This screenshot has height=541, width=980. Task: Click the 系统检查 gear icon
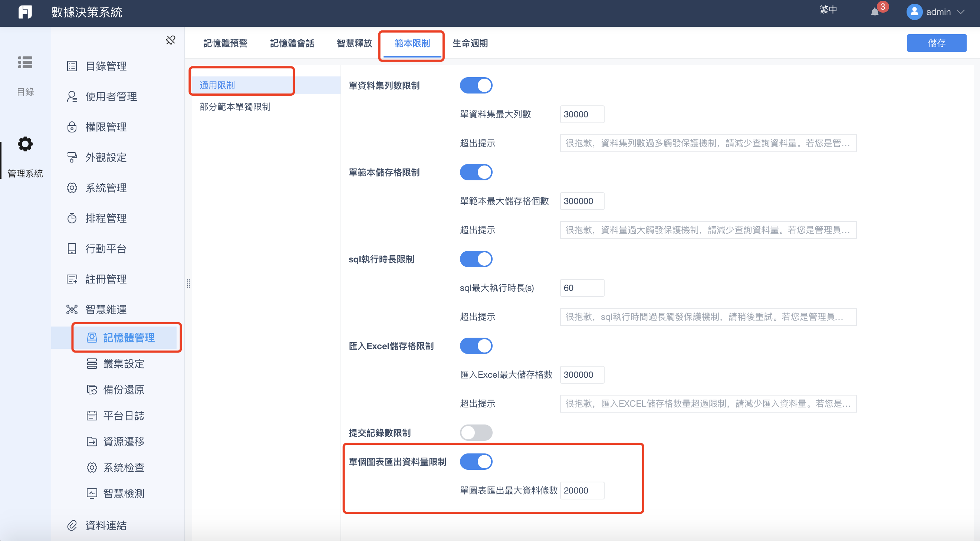(x=92, y=467)
